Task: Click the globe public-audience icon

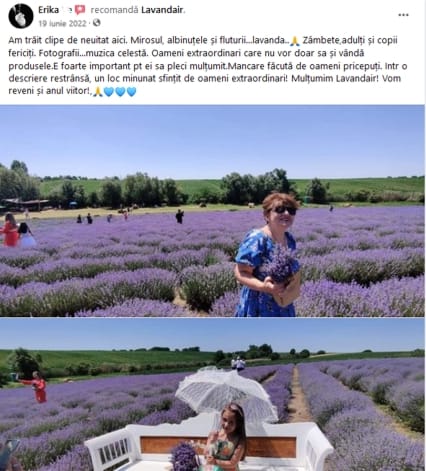Action: pyautogui.click(x=97, y=23)
